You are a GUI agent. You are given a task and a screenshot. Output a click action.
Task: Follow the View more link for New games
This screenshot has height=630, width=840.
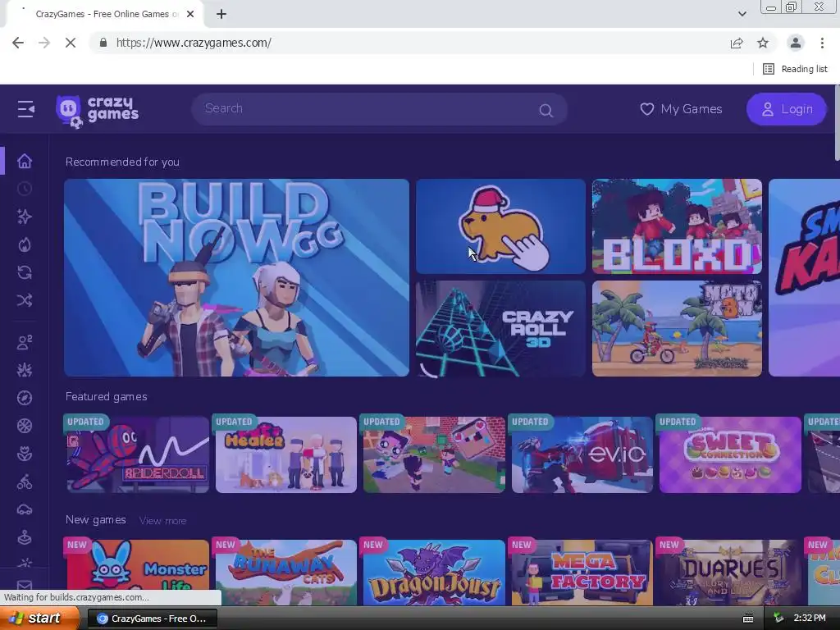click(163, 521)
